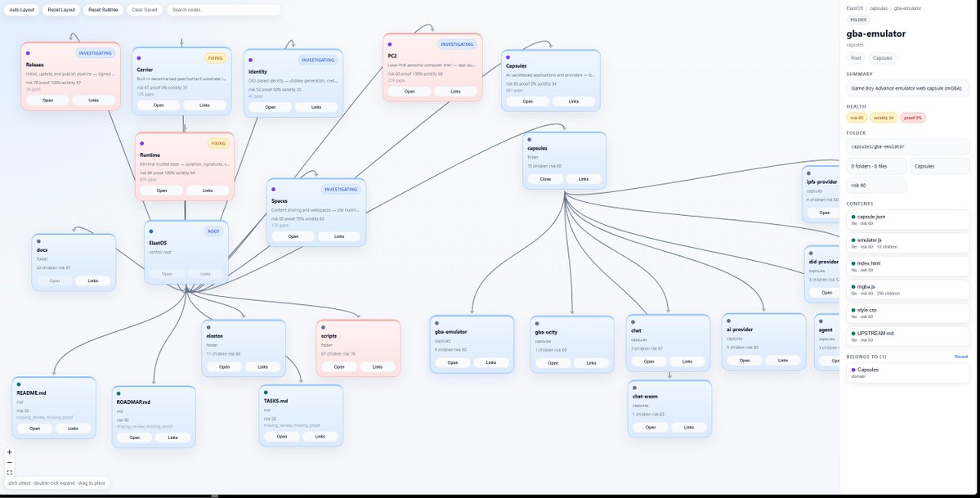This screenshot has height=498, width=980.
Task: Click the INVESTIGATING badge on Release
Action: (96, 54)
